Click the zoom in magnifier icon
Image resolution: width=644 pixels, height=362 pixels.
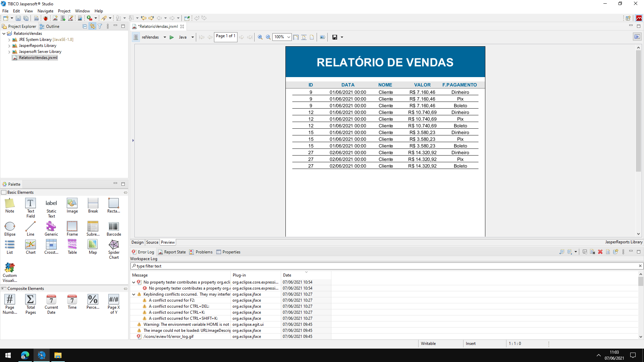click(260, 37)
